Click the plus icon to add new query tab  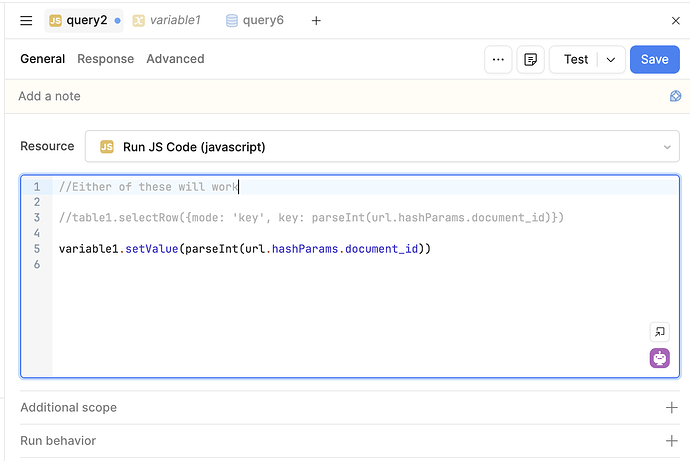316,20
